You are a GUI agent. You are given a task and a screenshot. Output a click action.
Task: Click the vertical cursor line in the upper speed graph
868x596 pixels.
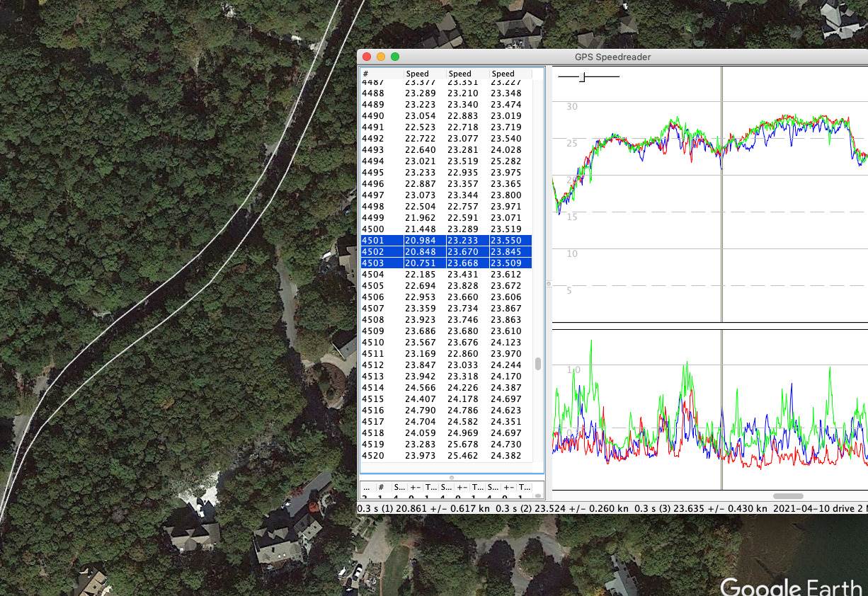721,212
